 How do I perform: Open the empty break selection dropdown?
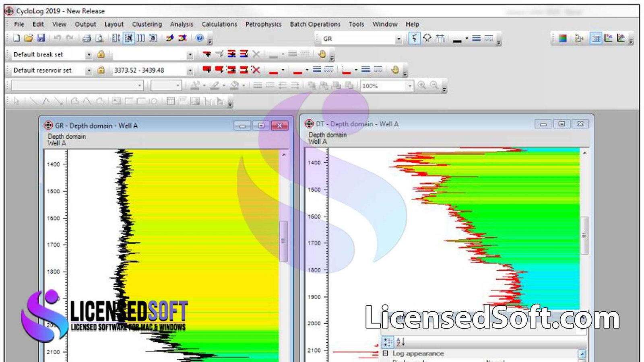point(190,54)
